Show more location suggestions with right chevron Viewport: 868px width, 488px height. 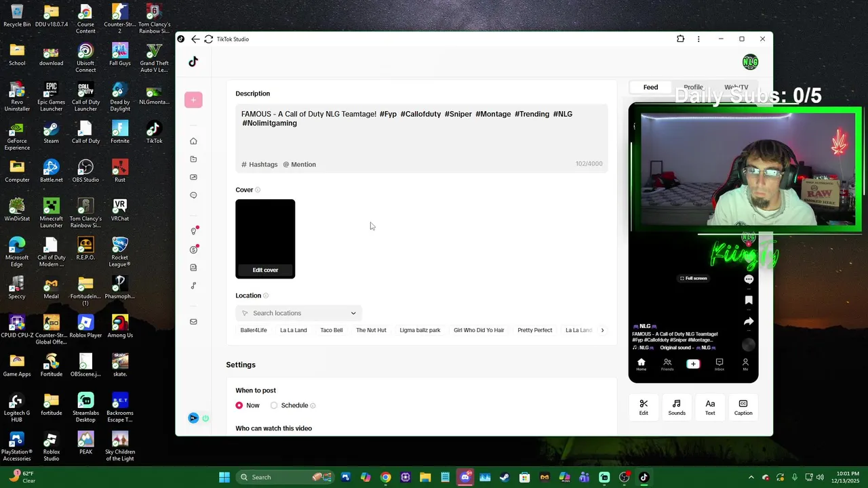(602, 330)
